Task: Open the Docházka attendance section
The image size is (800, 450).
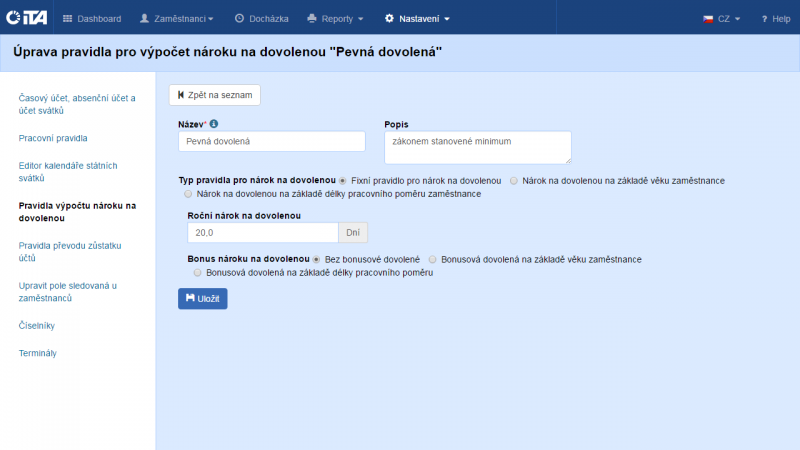Action: (x=262, y=18)
